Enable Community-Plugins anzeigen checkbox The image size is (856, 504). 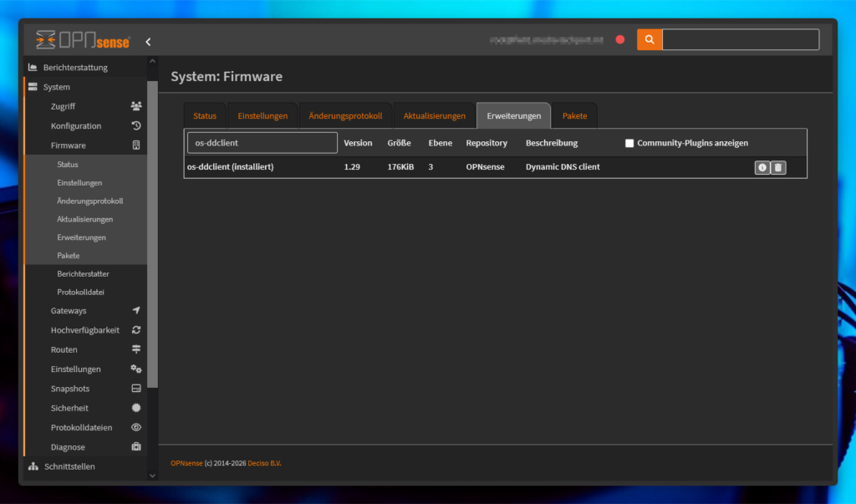click(x=629, y=143)
